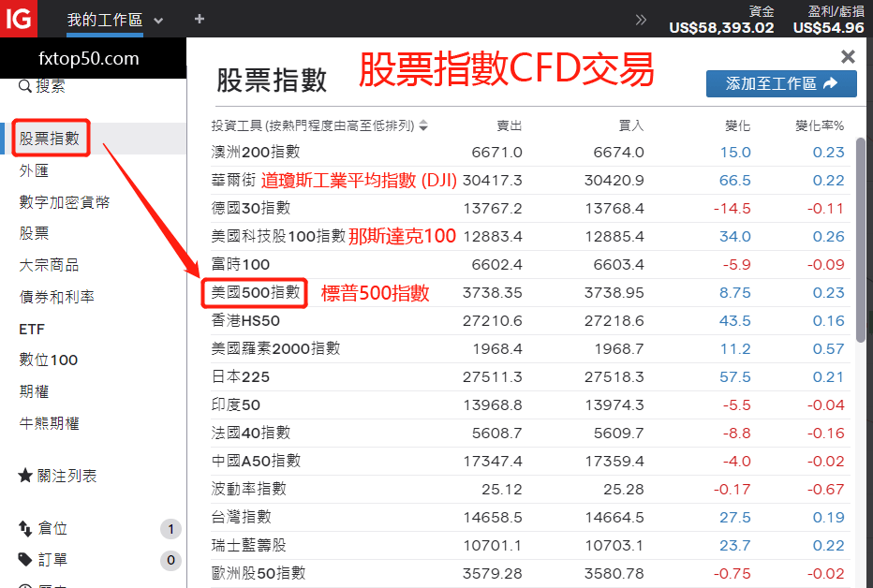Close the 股票指數 panel with X
Viewport: 873px width, 588px height.
tap(848, 57)
